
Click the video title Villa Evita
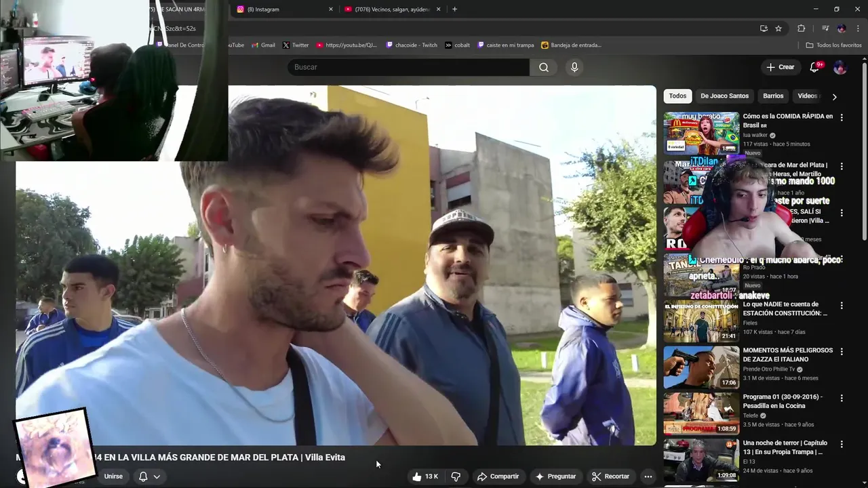tap(180, 457)
